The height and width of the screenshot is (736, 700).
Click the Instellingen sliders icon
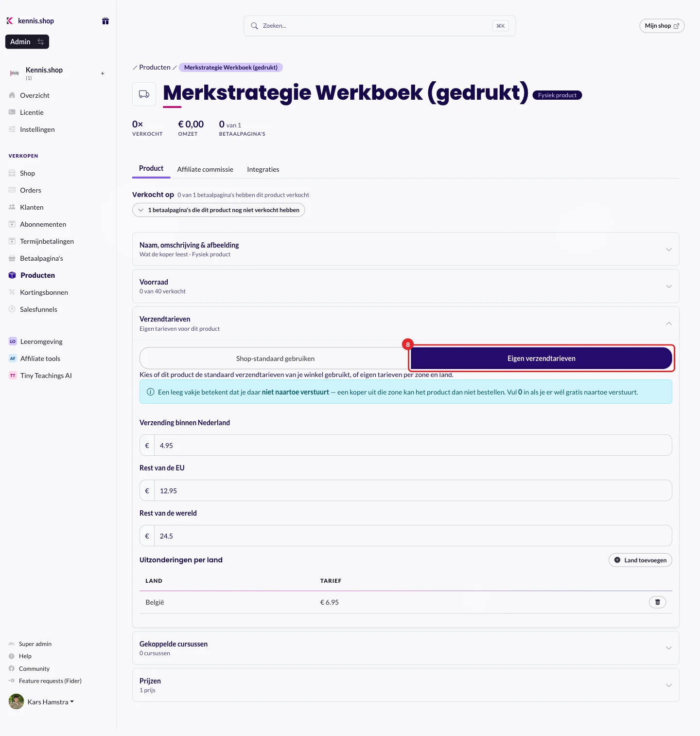point(12,129)
